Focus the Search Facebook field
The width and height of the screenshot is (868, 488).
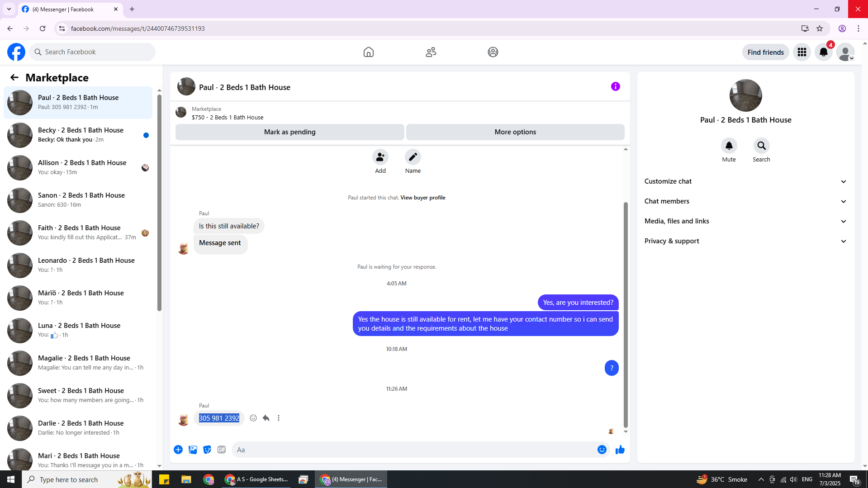tap(92, 52)
